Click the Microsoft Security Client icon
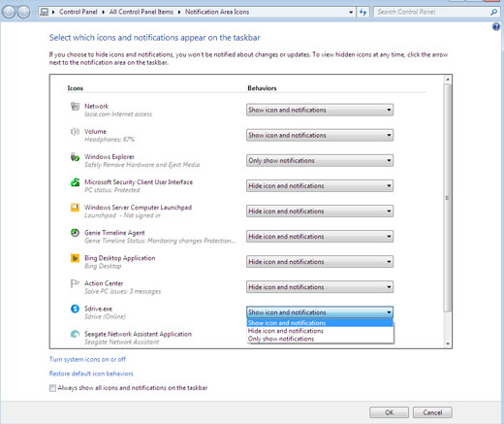 pos(75,182)
